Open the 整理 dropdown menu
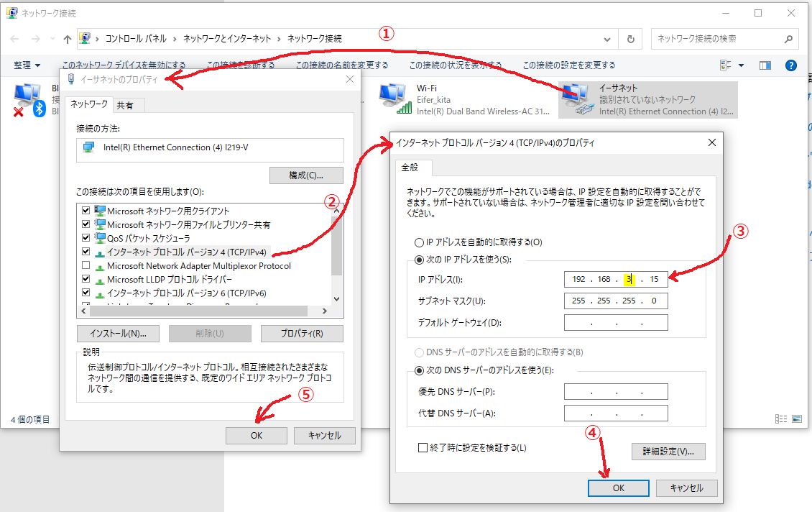The height and width of the screenshot is (512, 812). click(x=27, y=65)
